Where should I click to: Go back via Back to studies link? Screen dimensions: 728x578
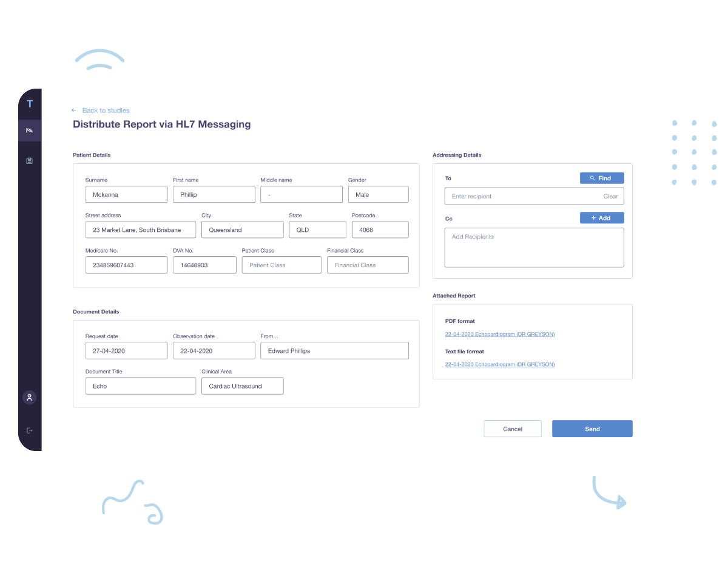tap(106, 110)
